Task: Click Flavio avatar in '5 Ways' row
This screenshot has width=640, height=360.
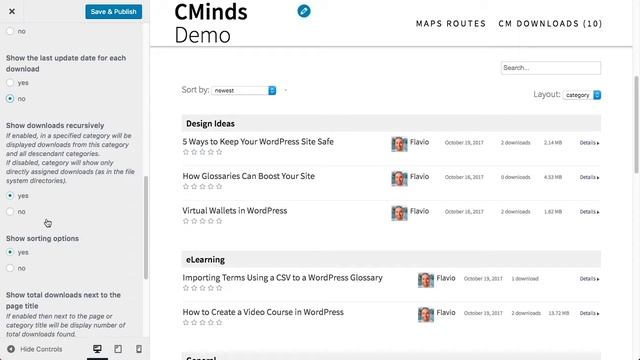Action: [x=399, y=144]
